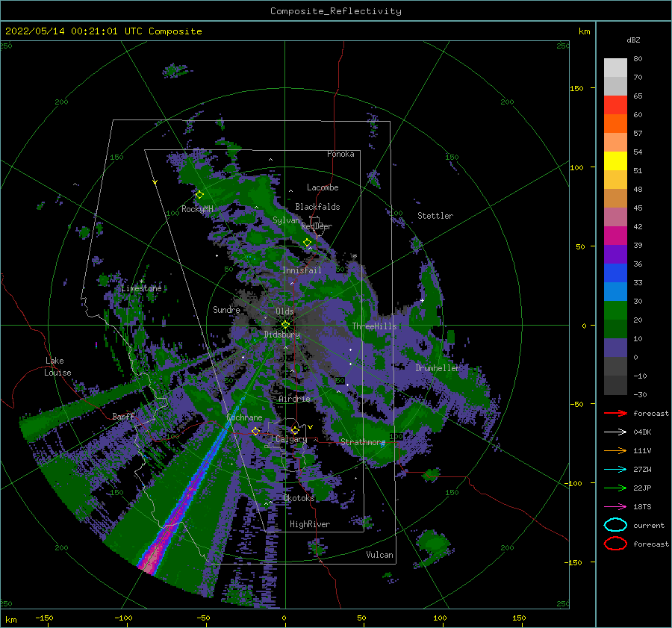
Task: Click the Ponoka map label
Action: coord(340,154)
